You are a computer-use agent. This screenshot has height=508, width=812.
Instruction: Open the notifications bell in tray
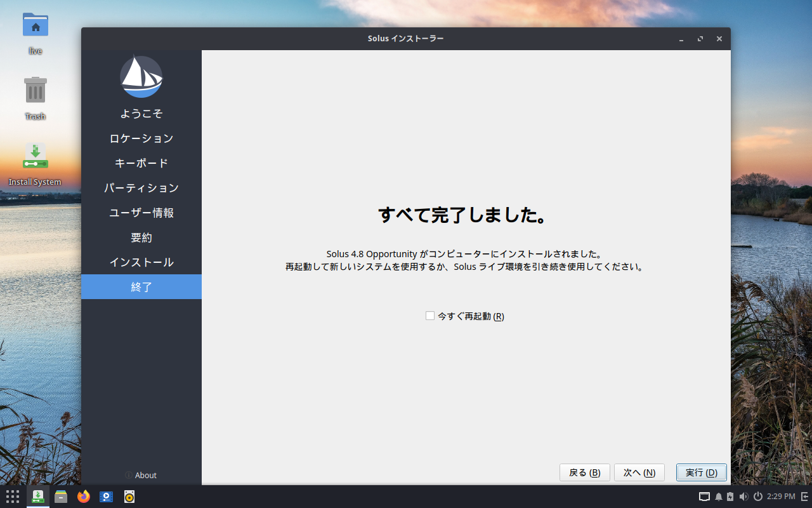pyautogui.click(x=719, y=497)
